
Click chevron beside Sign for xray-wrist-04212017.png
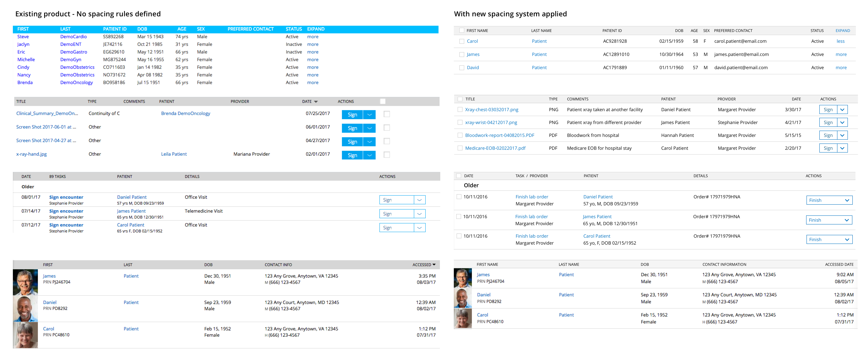842,123
